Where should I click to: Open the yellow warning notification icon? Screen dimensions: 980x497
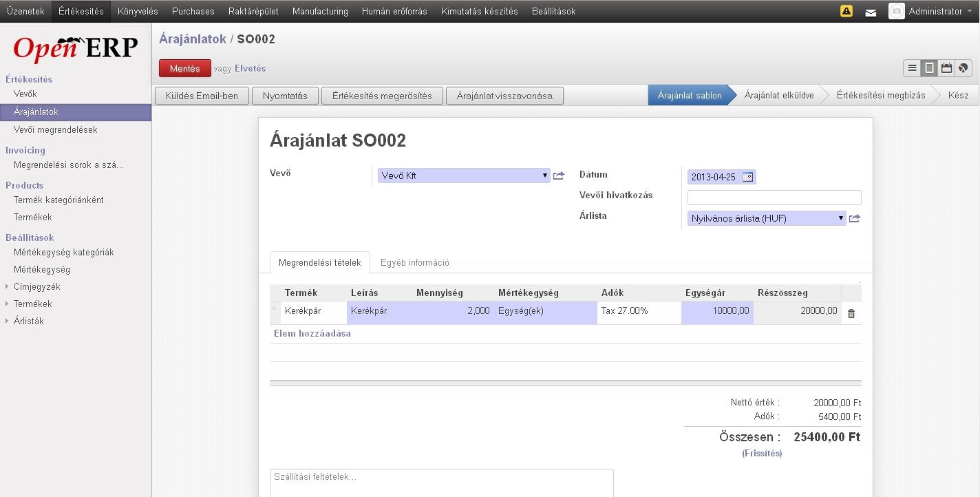tap(846, 11)
